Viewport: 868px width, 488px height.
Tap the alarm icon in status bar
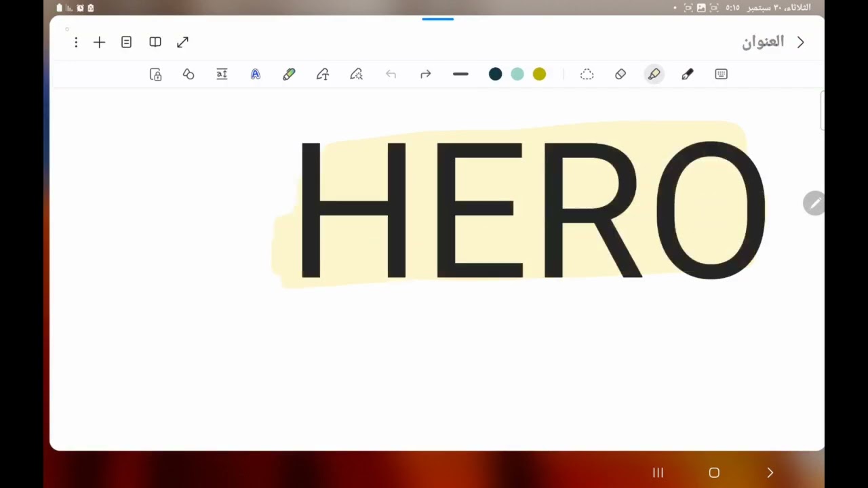(x=80, y=8)
